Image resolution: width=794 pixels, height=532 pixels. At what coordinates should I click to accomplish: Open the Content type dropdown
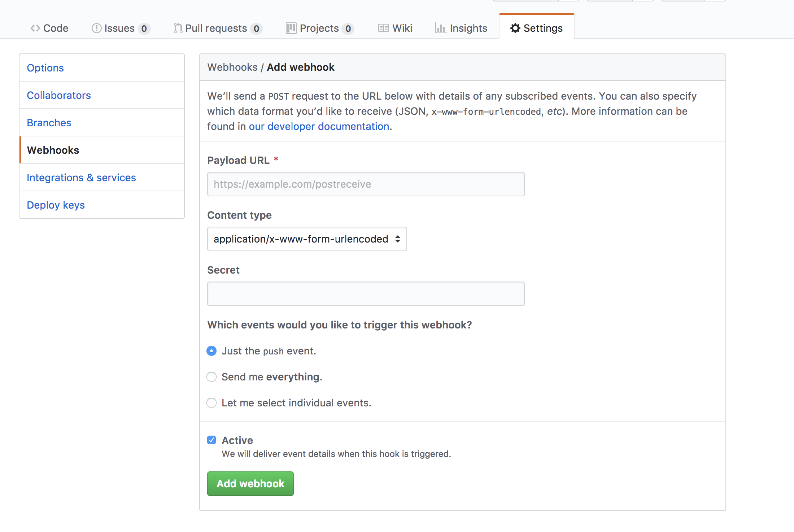[307, 239]
